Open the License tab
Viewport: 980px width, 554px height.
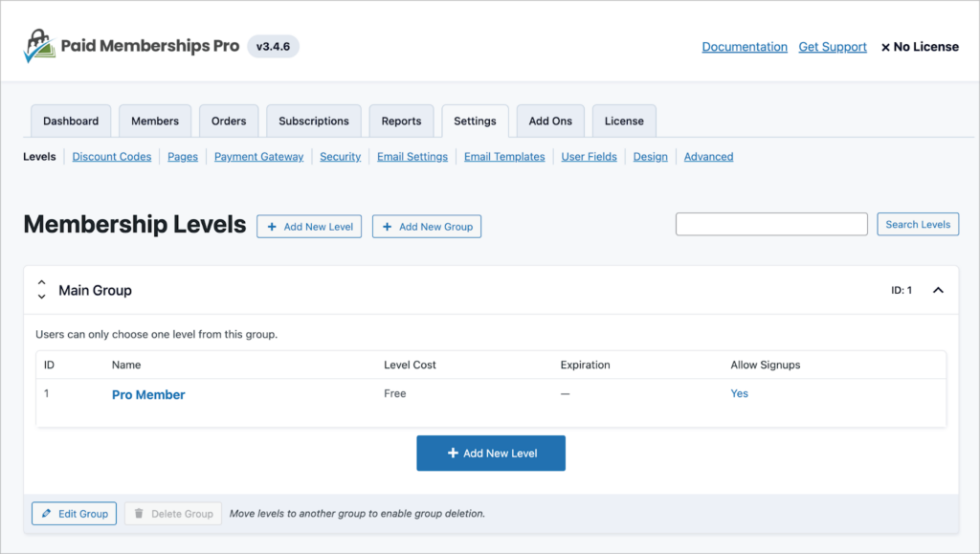(x=624, y=121)
